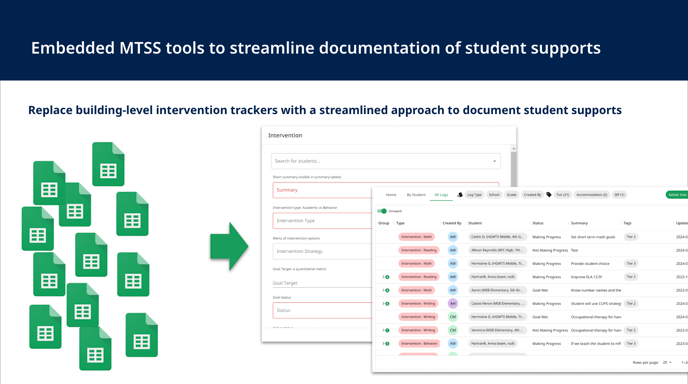Click the tag icon before Tier filter
Screen dimensions: 688x384
click(x=548, y=195)
